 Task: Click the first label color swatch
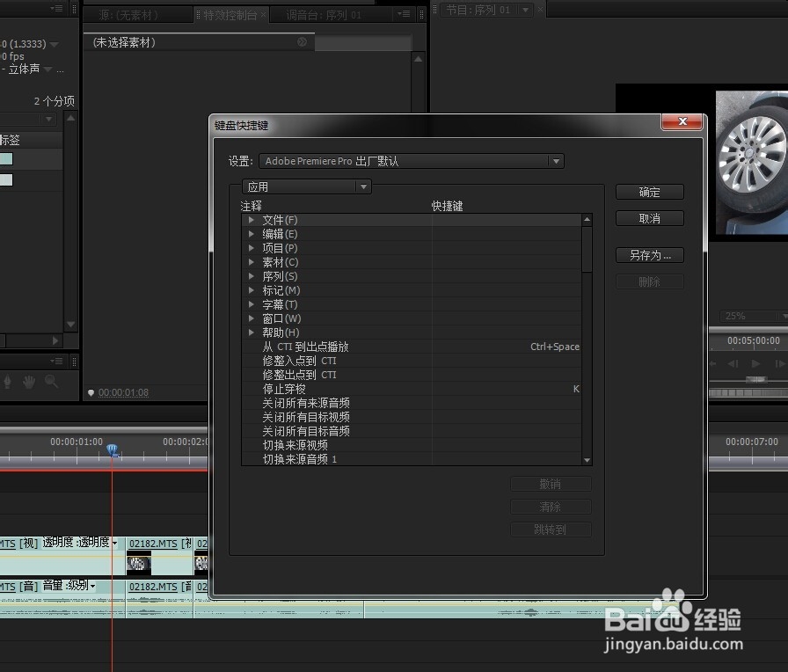point(6,159)
